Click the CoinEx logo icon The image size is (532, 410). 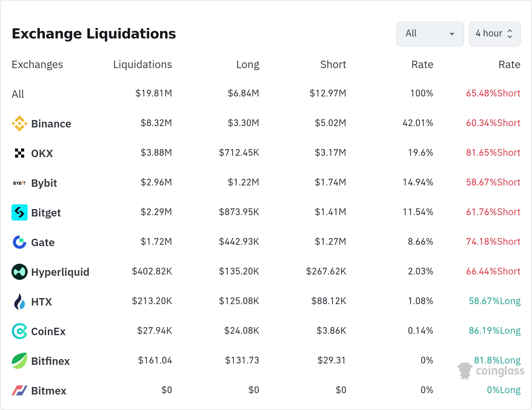click(20, 331)
